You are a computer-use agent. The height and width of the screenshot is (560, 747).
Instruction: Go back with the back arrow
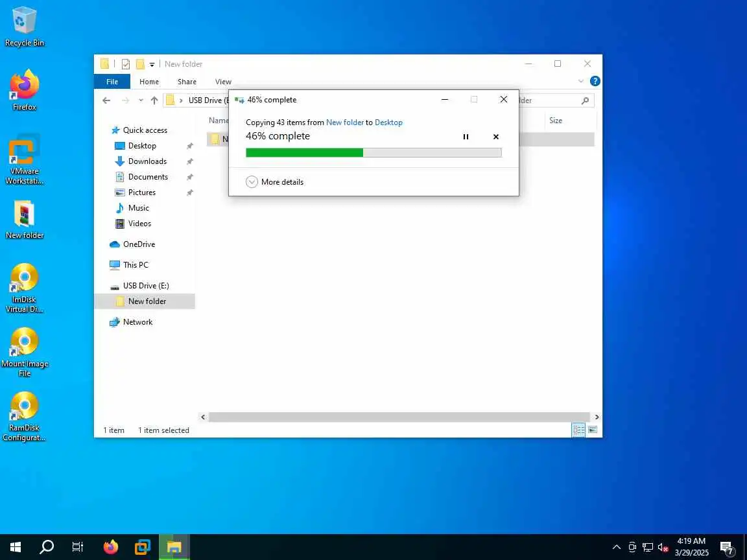coord(106,100)
